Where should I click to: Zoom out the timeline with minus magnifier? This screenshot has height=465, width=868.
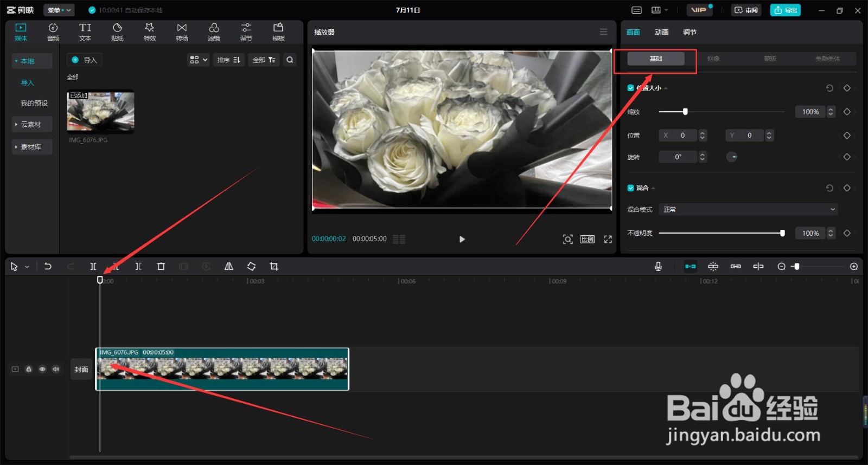(781, 266)
